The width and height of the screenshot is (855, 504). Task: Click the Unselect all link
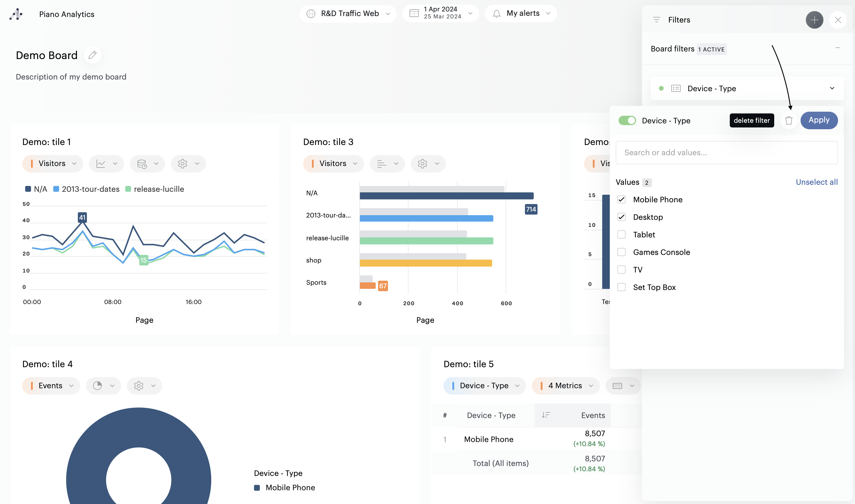coord(816,182)
